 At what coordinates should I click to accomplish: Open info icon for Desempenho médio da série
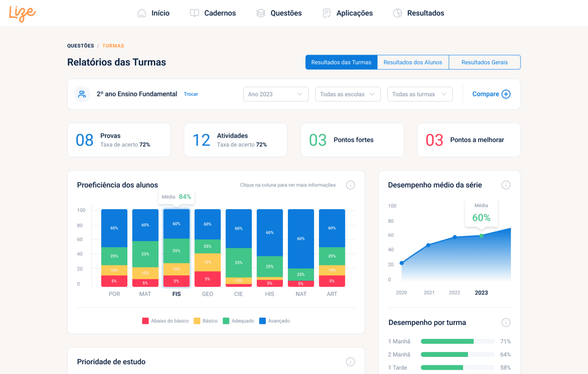pos(506,185)
